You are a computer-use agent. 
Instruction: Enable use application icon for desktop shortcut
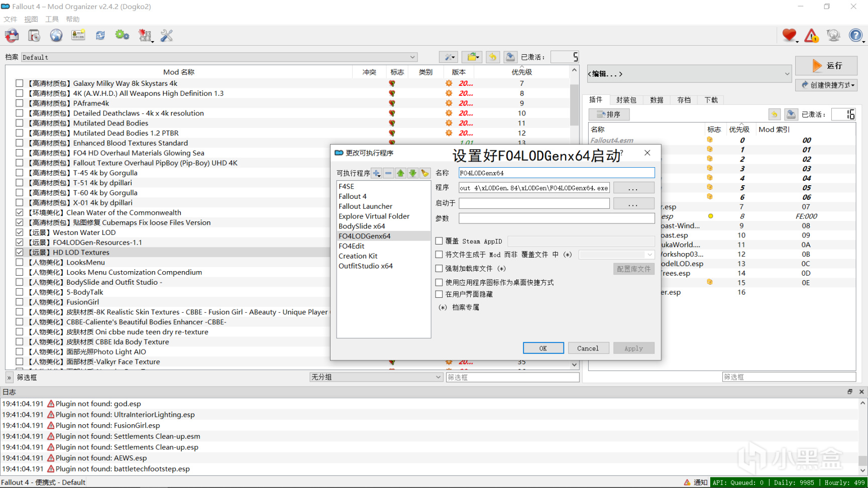click(439, 283)
